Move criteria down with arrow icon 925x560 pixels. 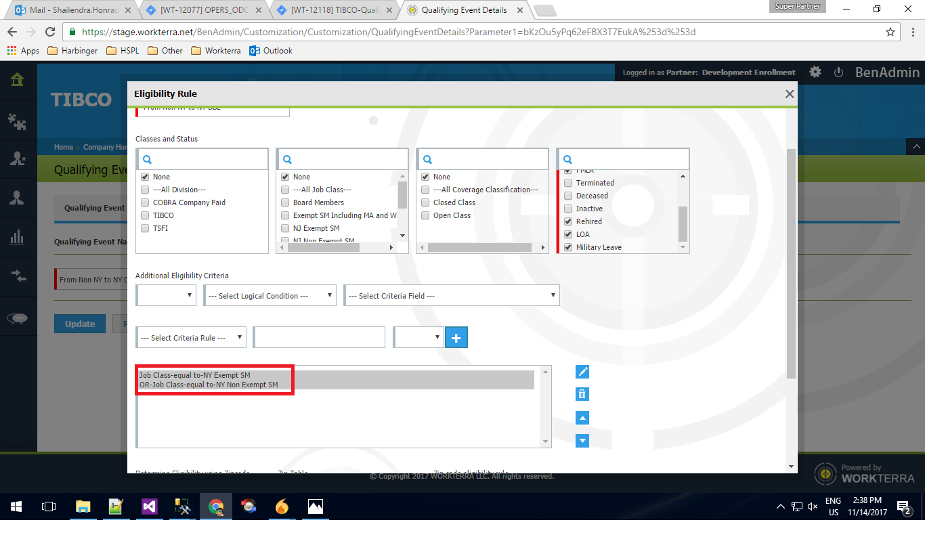582,441
